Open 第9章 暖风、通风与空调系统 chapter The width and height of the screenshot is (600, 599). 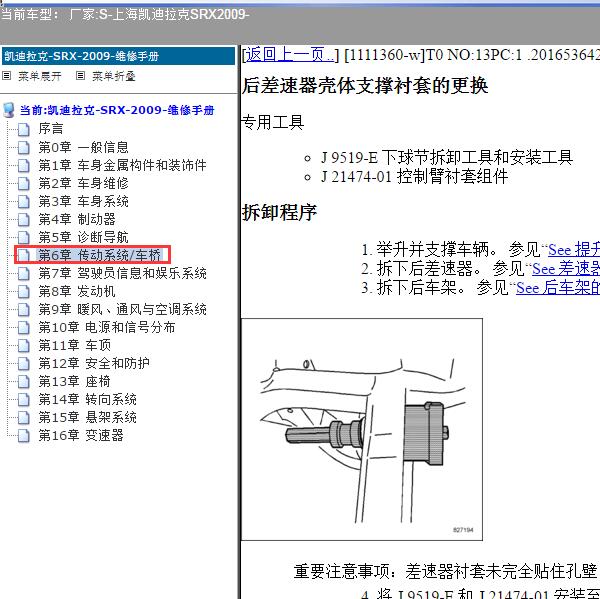[122, 309]
